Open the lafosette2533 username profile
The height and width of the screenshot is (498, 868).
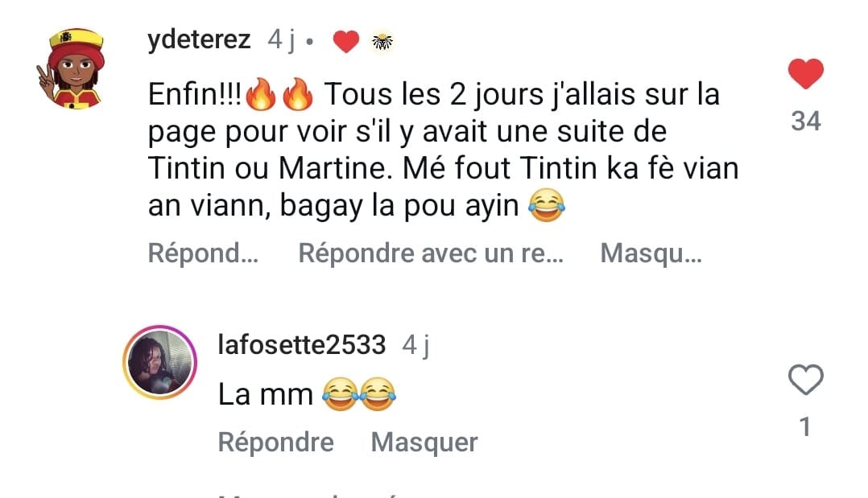click(302, 344)
